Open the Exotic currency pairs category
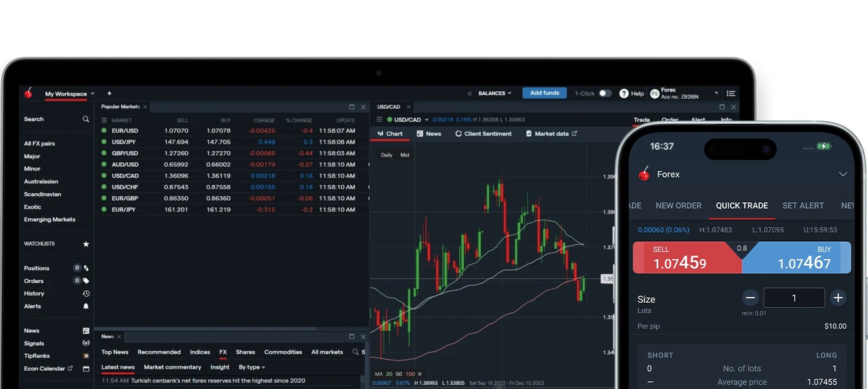Image resolution: width=868 pixels, height=389 pixels. click(x=32, y=207)
